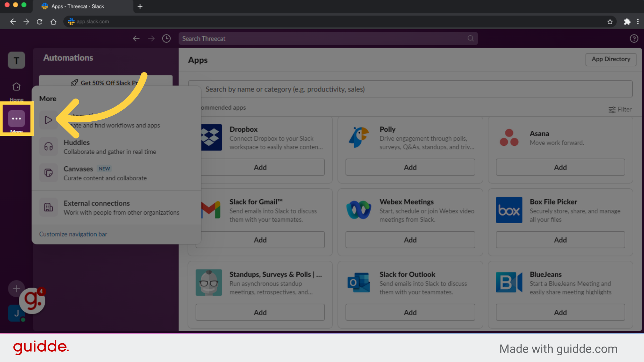The width and height of the screenshot is (644, 362).
Task: Select Huddles from the More menu
Action: pyautogui.click(x=76, y=142)
